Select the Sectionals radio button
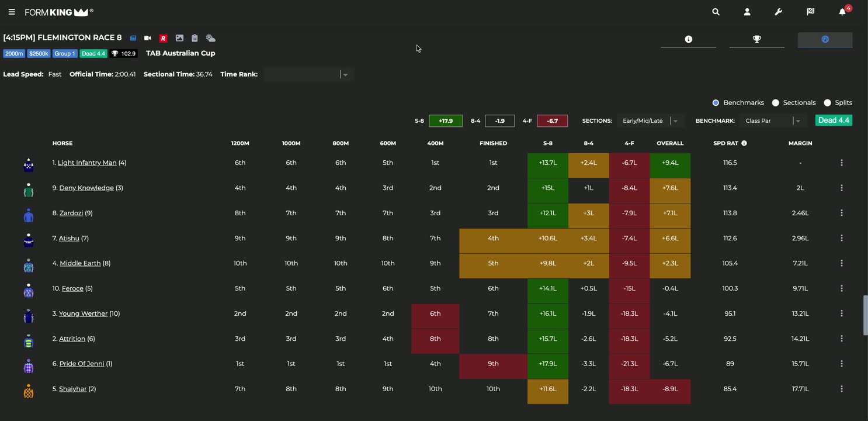Screen dimensions: 868x421 point(775,103)
